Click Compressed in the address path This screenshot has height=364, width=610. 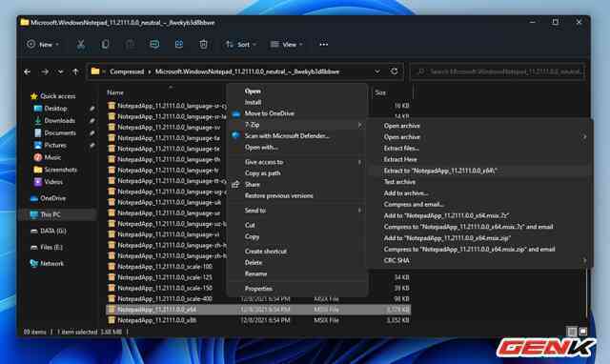point(127,71)
